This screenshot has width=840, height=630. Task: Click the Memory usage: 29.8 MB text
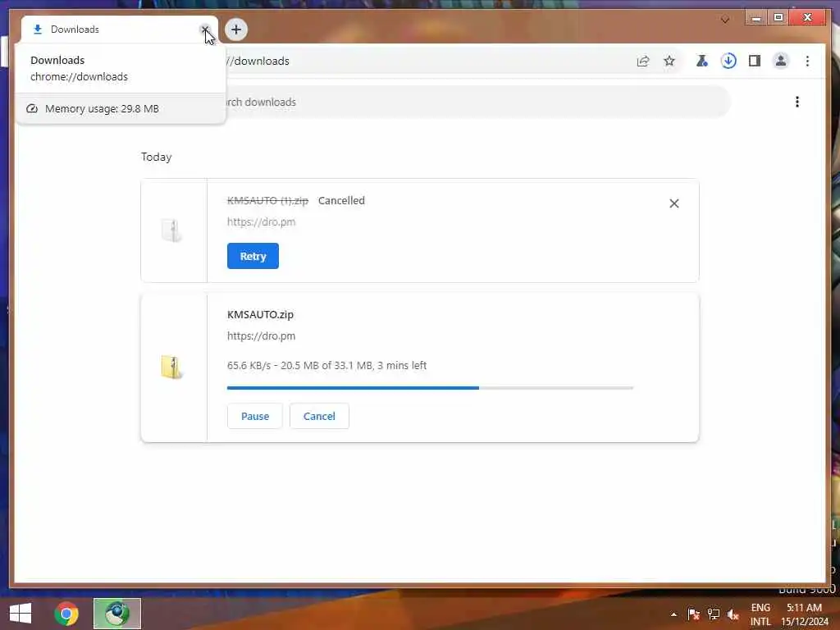[102, 109]
